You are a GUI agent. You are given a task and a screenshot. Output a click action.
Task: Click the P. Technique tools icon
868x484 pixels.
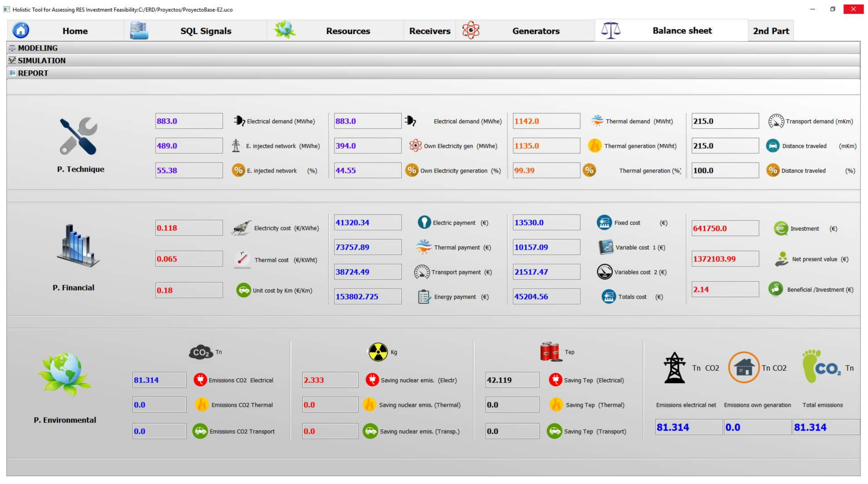point(78,136)
